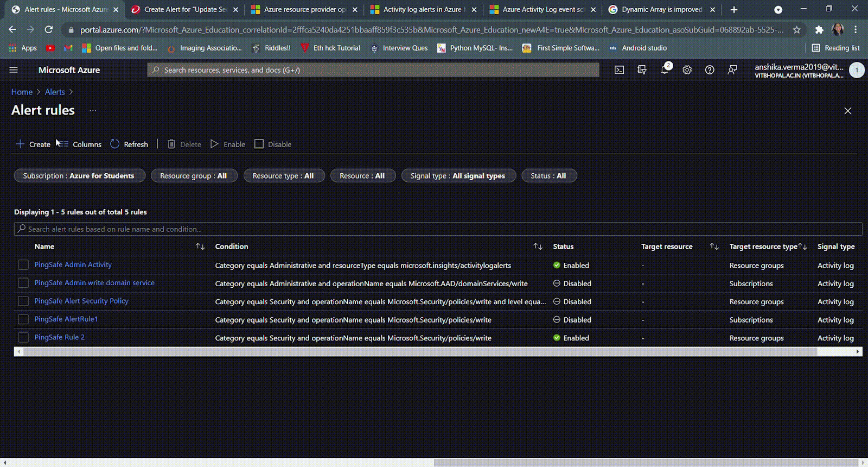The height and width of the screenshot is (467, 868).
Task: Click the Refresh icon in toolbar
Action: 115,144
